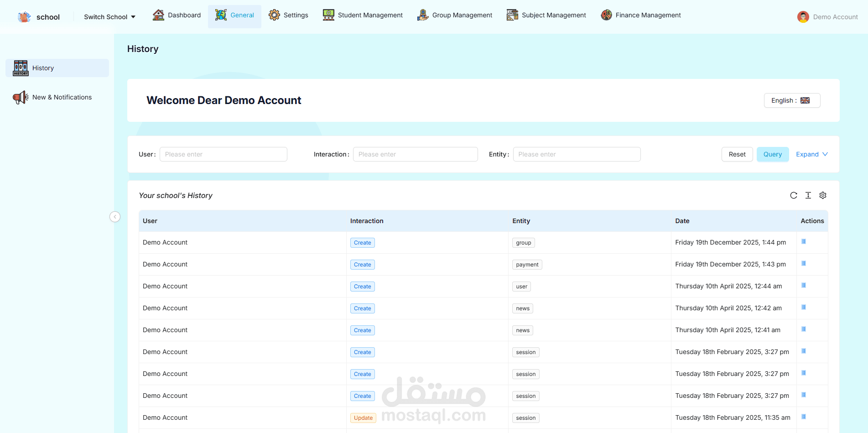868x433 pixels.
Task: Click the date Friday 19th December 1:44 pm
Action: (731, 242)
